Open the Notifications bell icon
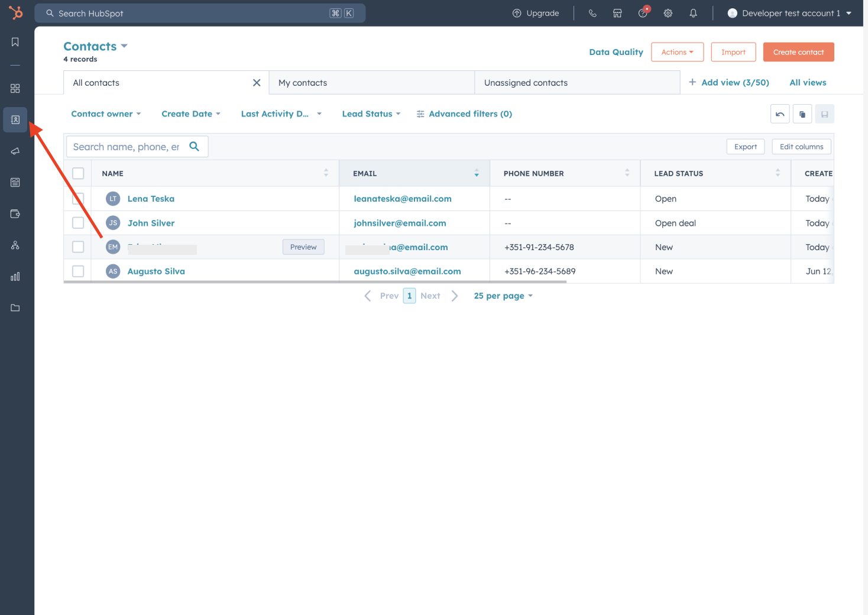Viewport: 868px width, 615px height. [694, 13]
